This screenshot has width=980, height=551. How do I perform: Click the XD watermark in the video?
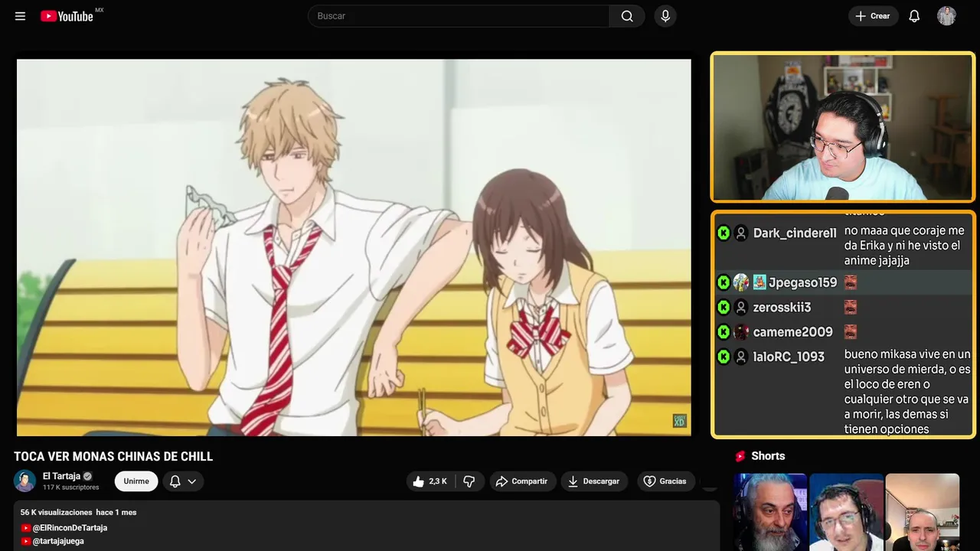click(x=679, y=421)
